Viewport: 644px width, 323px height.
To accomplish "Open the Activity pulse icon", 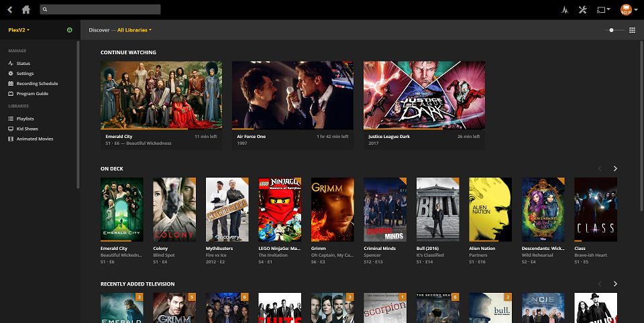I will 565,10.
